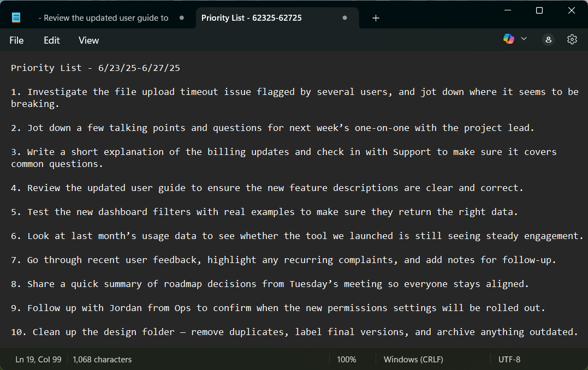Open the File menu
Viewport: 588px width, 370px height.
pyautogui.click(x=16, y=40)
